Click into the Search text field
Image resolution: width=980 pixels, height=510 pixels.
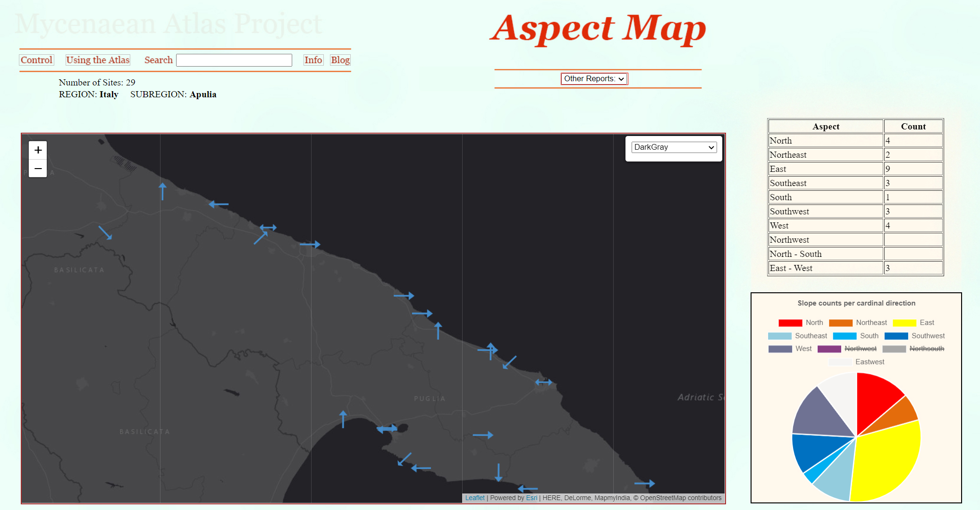(234, 60)
